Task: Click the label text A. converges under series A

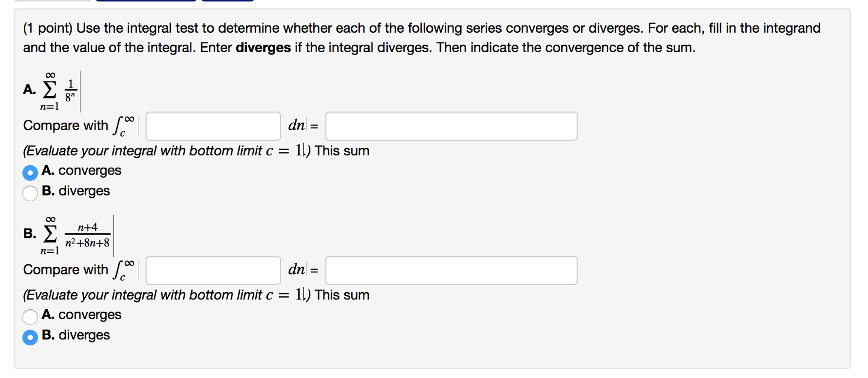Action: [x=82, y=171]
